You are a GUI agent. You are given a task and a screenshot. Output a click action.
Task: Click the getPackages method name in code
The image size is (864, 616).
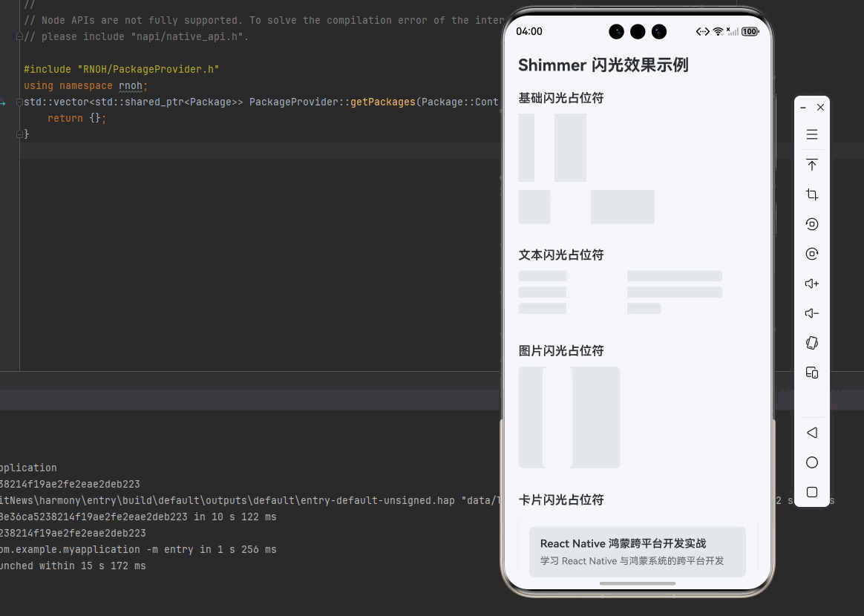(383, 102)
